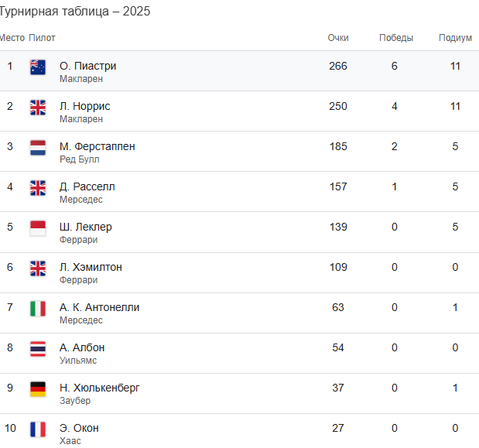Click the Monaco flag beside Ш. Леклер
The height and width of the screenshot is (448, 479).
tap(38, 228)
